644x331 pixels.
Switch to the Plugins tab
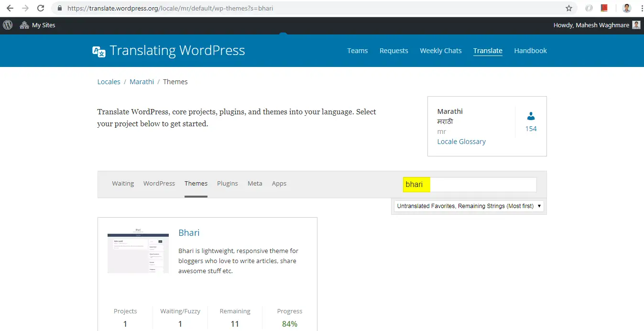pyautogui.click(x=228, y=184)
